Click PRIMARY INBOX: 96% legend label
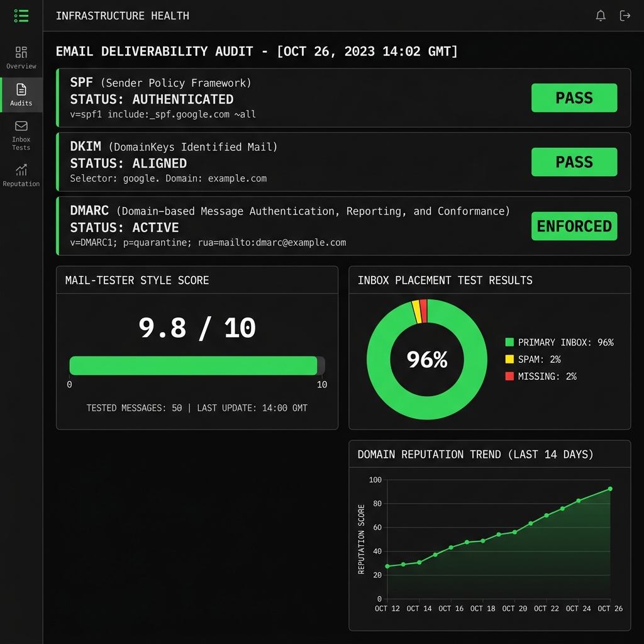The image size is (644, 644). pos(565,342)
